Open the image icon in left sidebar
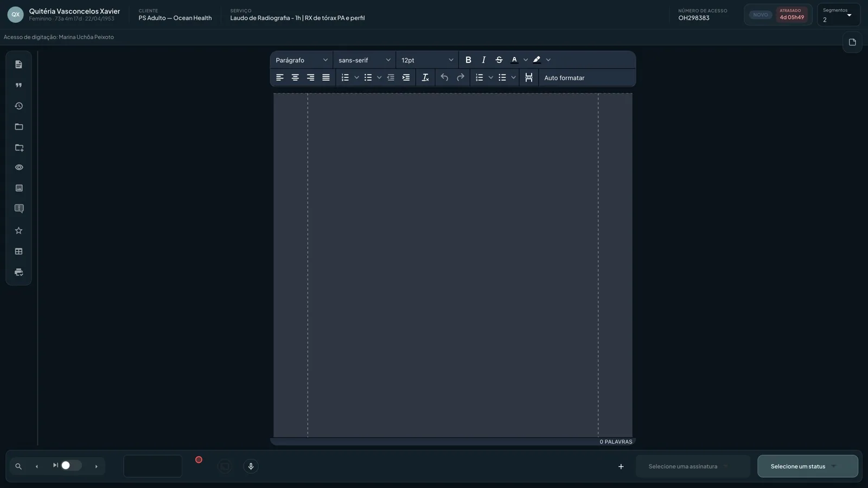 click(x=19, y=188)
